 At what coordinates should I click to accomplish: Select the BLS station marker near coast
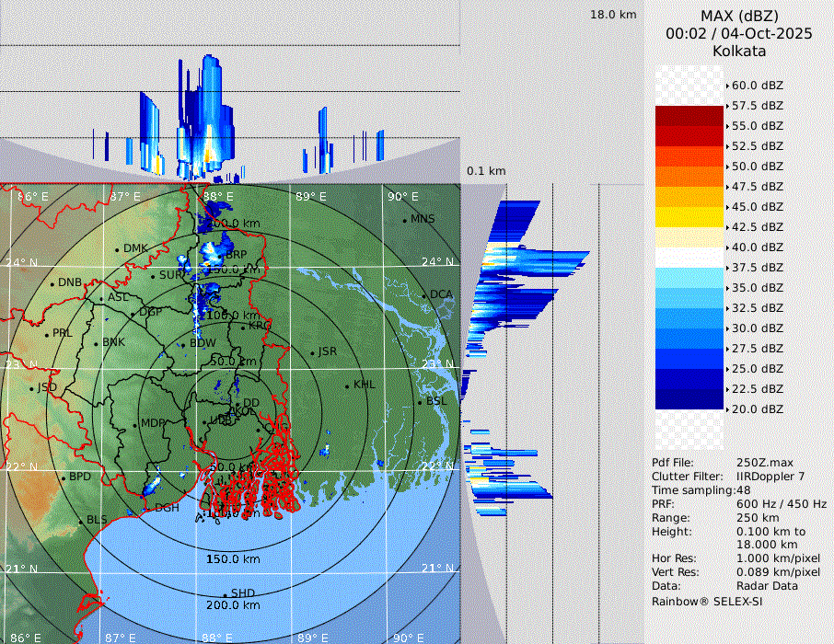pos(80,521)
